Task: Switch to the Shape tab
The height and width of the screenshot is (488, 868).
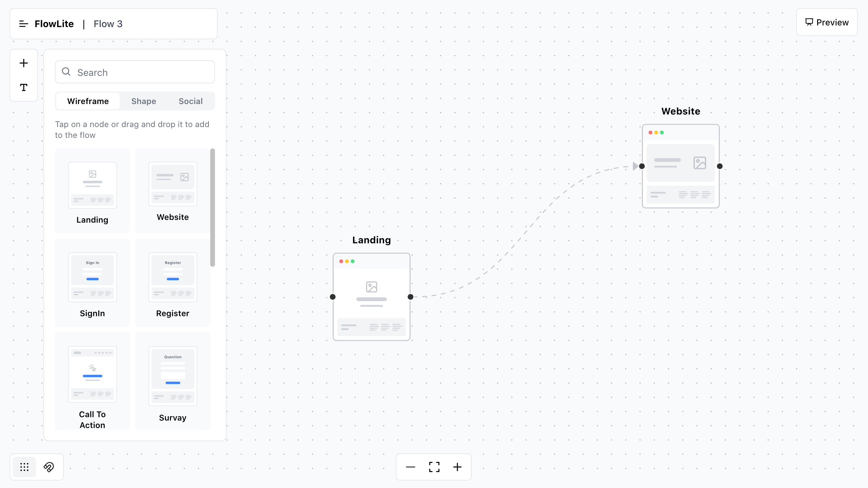Action: (143, 101)
